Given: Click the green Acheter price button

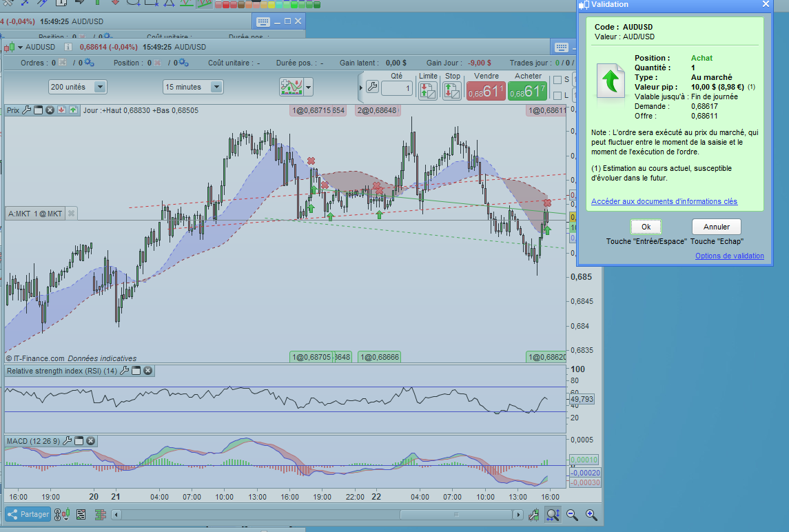Looking at the screenshot, I should click(x=527, y=90).
